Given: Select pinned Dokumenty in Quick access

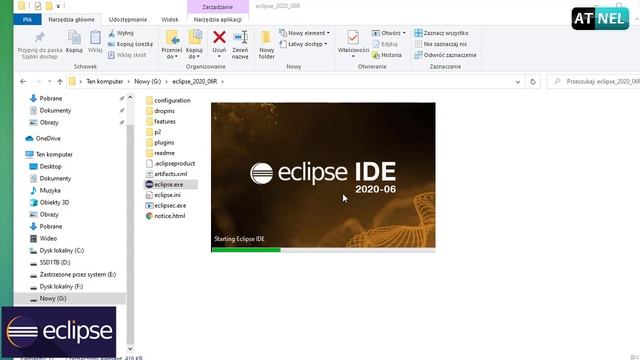Looking at the screenshot, I should [x=55, y=110].
